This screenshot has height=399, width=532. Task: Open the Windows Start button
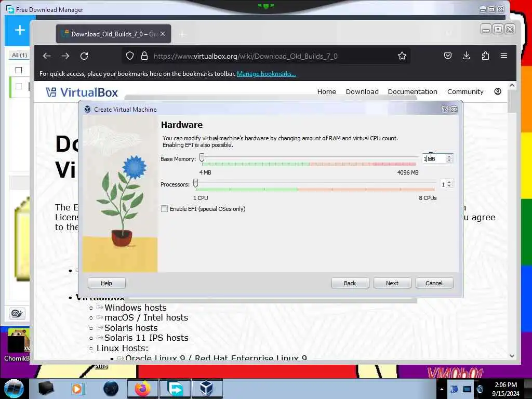(14, 389)
